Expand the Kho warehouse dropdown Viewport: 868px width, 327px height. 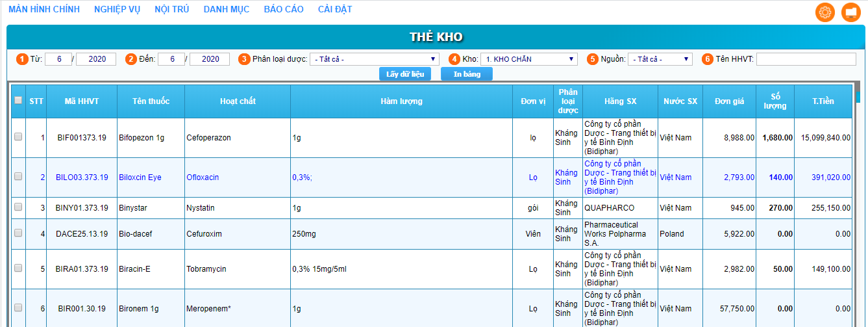coord(528,59)
